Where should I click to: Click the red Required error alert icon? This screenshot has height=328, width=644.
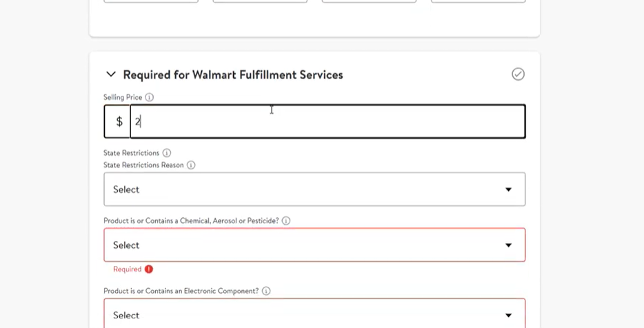[x=149, y=269]
